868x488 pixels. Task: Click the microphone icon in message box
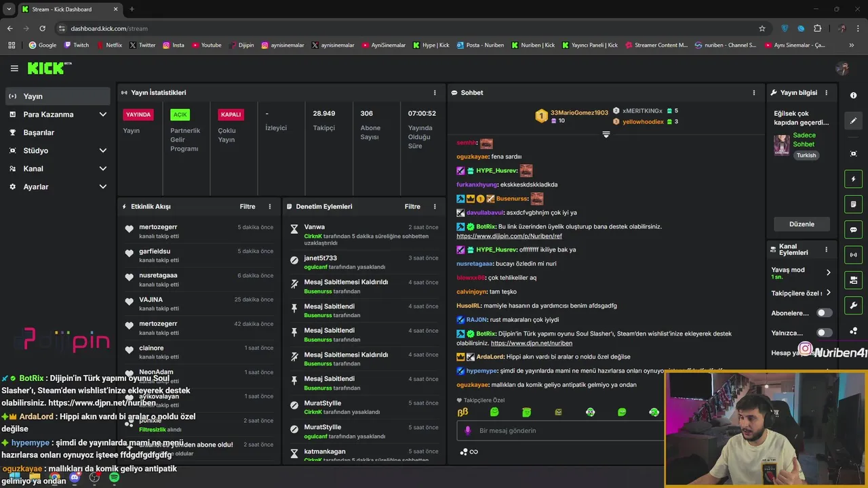coord(467,430)
